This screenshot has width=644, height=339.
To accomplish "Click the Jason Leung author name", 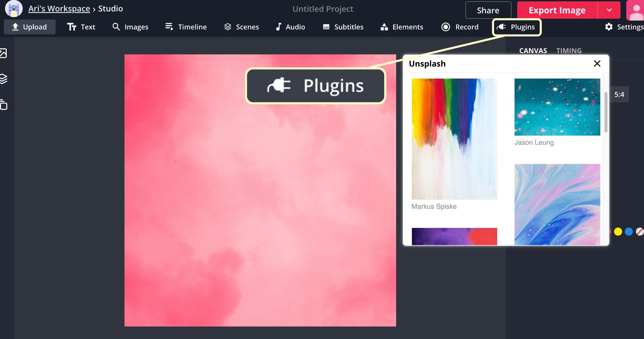I will click(534, 143).
